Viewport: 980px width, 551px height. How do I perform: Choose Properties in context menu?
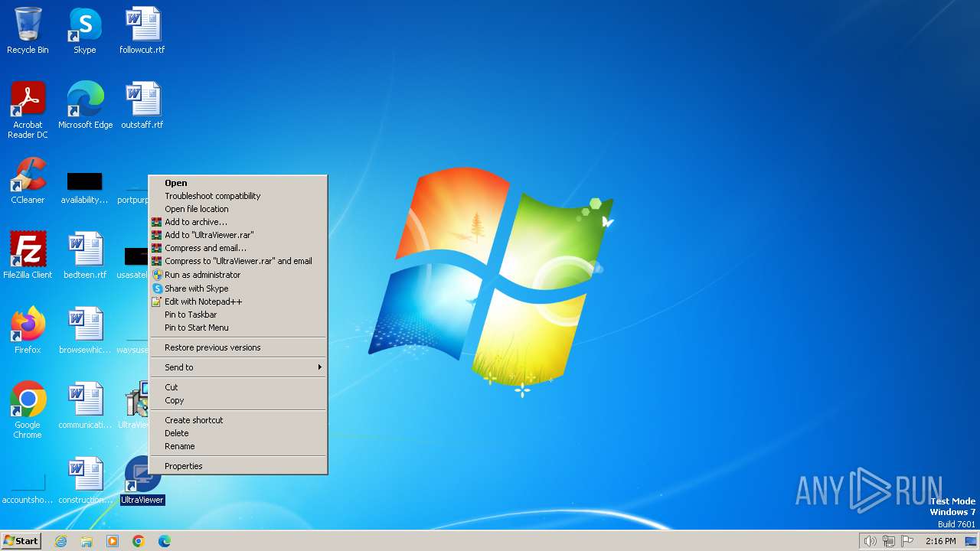[x=238, y=466]
